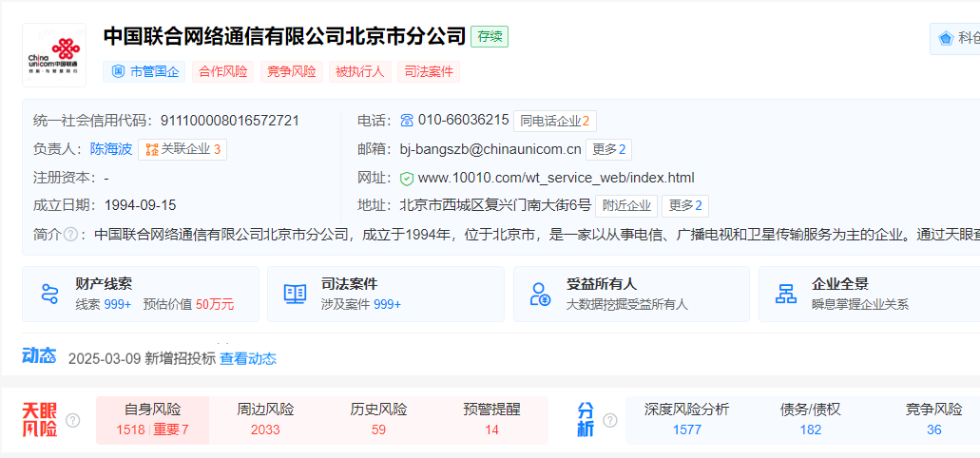Click the 同电话企业 2 button
The width and height of the screenshot is (980, 458).
click(555, 121)
